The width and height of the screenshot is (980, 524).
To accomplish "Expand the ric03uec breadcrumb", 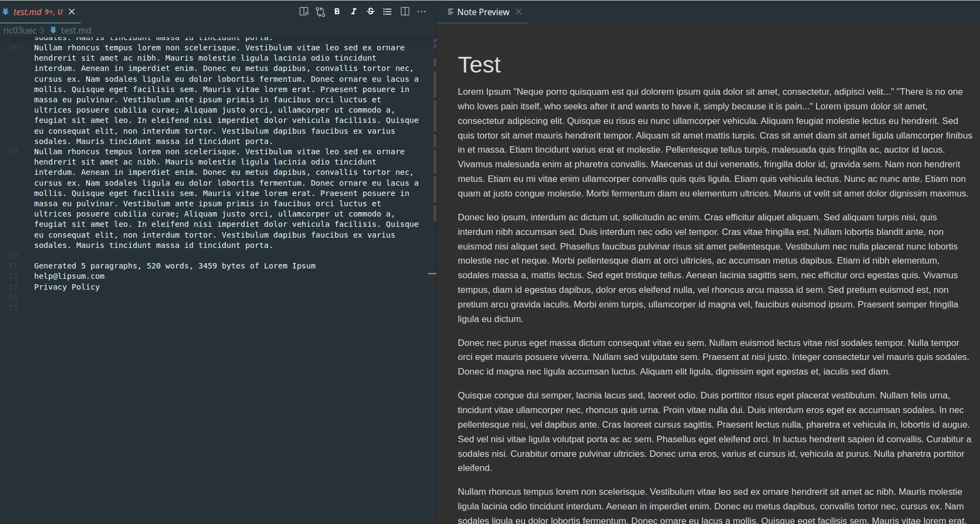I will tap(21, 30).
